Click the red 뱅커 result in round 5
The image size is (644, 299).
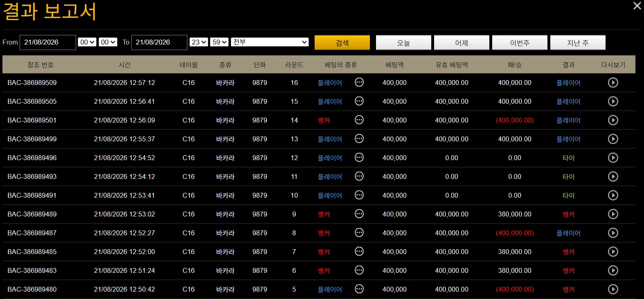click(568, 289)
